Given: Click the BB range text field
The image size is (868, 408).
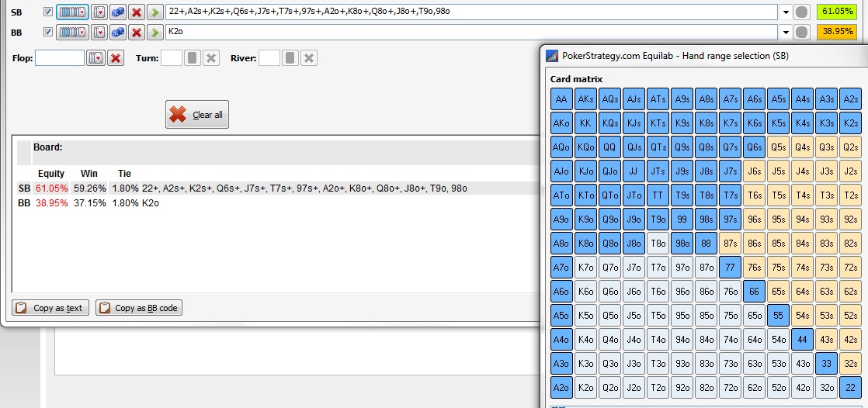Looking at the screenshot, I should tap(470, 32).
